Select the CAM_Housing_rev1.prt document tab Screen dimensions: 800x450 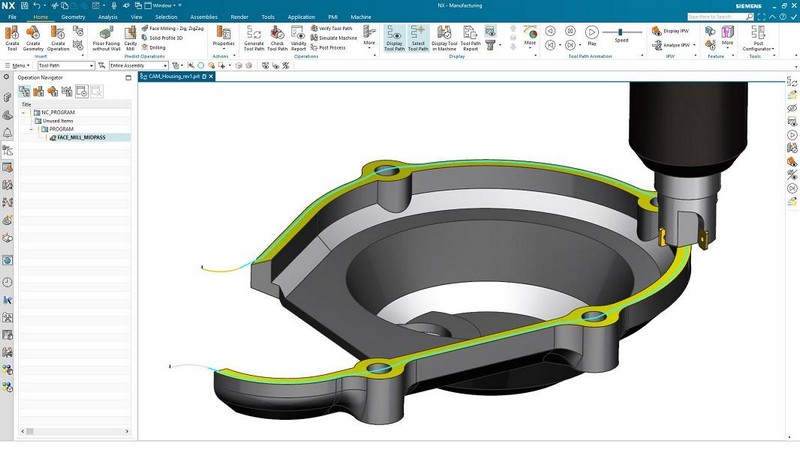pyautogui.click(x=177, y=77)
